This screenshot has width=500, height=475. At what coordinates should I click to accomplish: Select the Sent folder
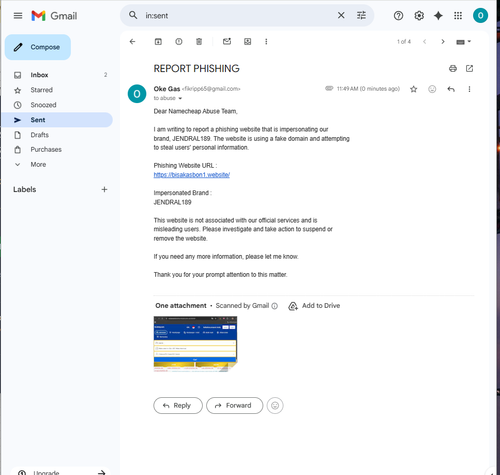tap(57, 120)
